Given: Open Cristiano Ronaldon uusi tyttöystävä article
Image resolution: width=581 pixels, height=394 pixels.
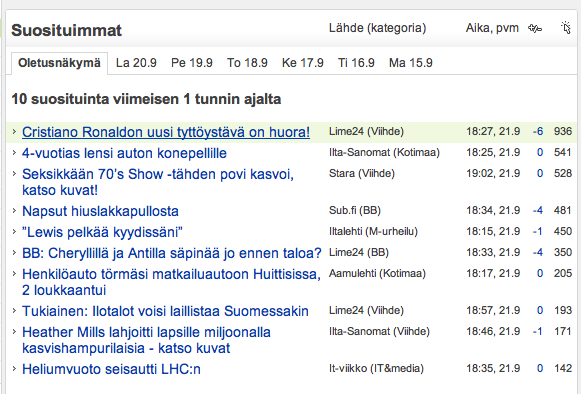Looking at the screenshot, I should coord(166,132).
